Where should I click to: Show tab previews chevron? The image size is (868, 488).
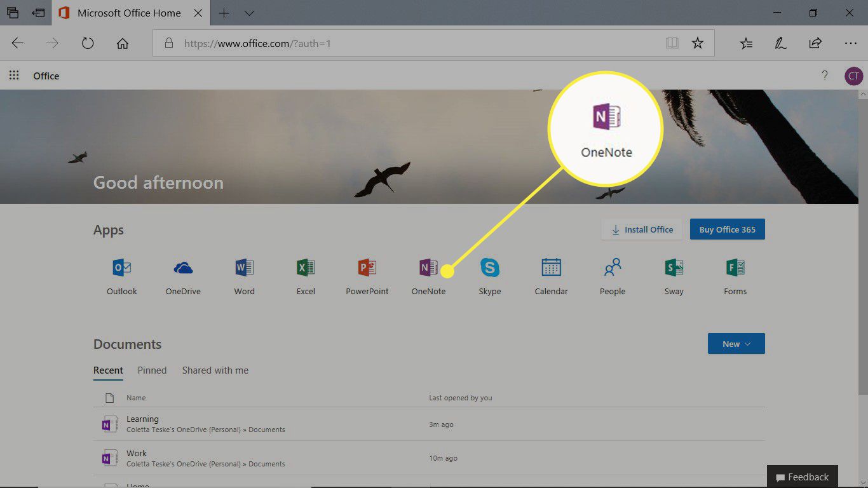pos(249,13)
